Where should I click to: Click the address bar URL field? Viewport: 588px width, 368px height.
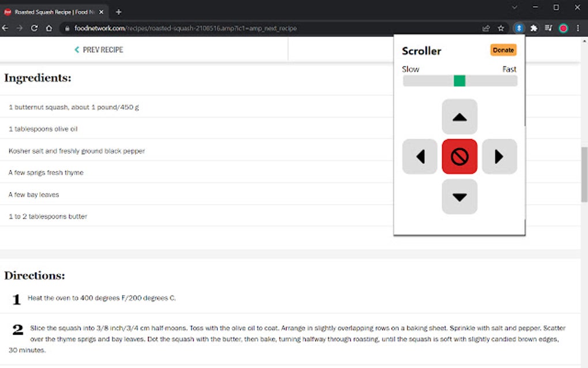click(x=184, y=27)
